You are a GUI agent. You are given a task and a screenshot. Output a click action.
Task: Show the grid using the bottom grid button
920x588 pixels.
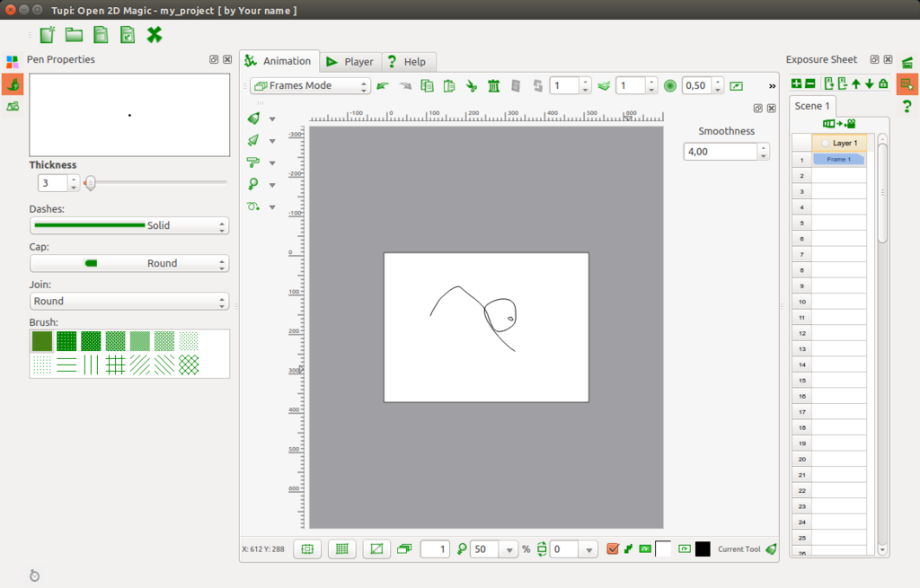tap(341, 549)
